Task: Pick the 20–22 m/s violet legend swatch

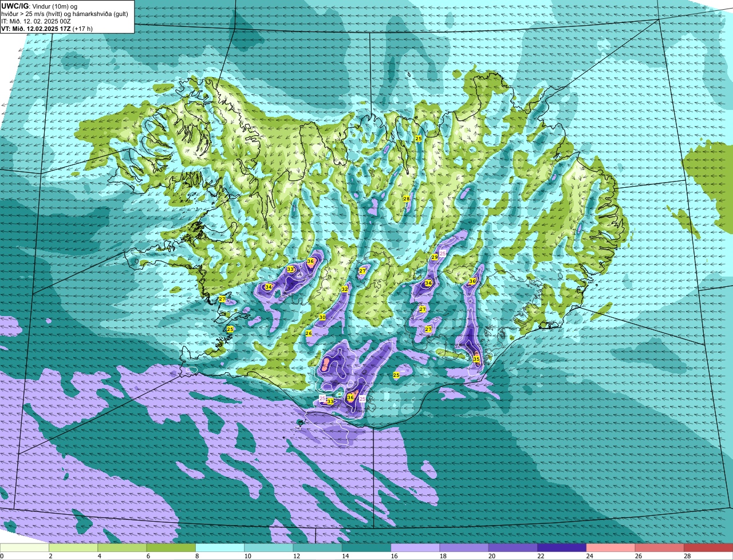Action: (x=513, y=547)
